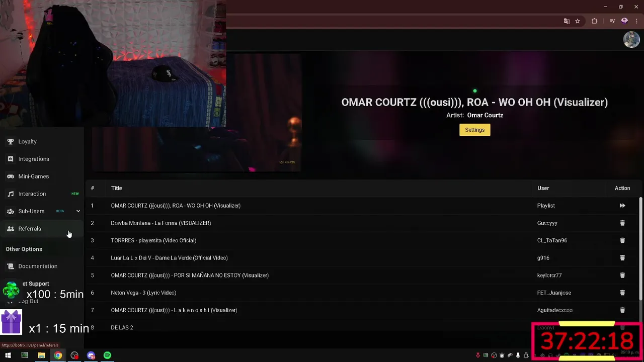Click the user name 'FET_Juanjose'
The width and height of the screenshot is (644, 362).
tap(554, 293)
